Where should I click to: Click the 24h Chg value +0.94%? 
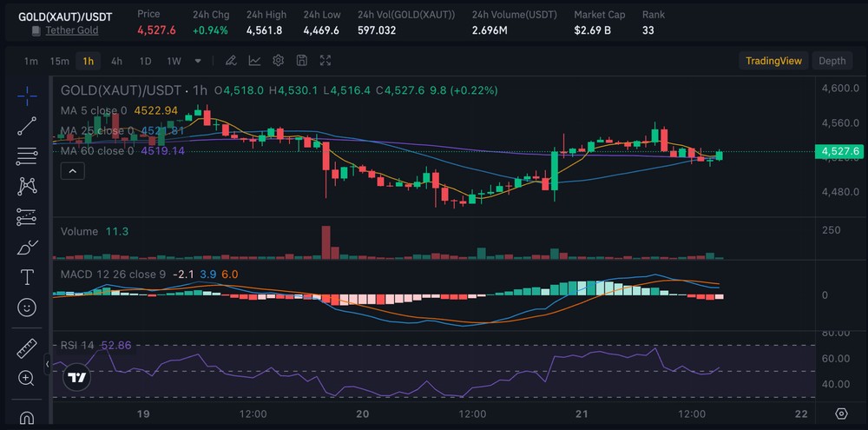pos(210,30)
